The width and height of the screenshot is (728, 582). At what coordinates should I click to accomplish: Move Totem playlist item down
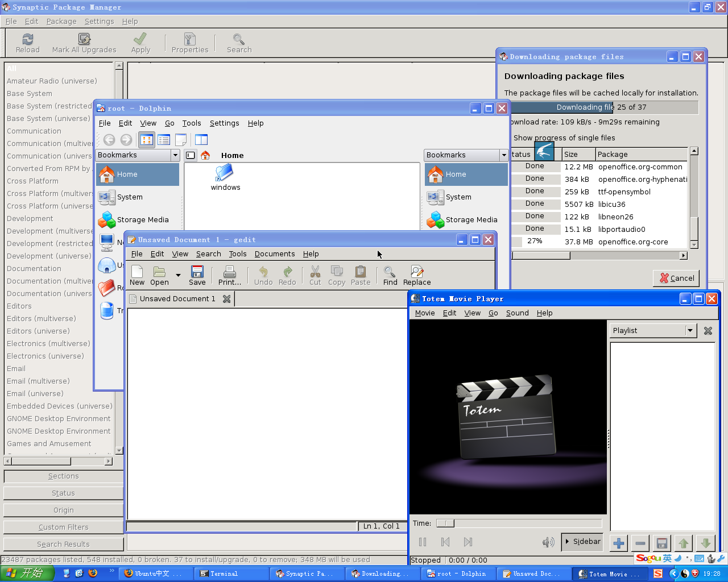tap(706, 543)
